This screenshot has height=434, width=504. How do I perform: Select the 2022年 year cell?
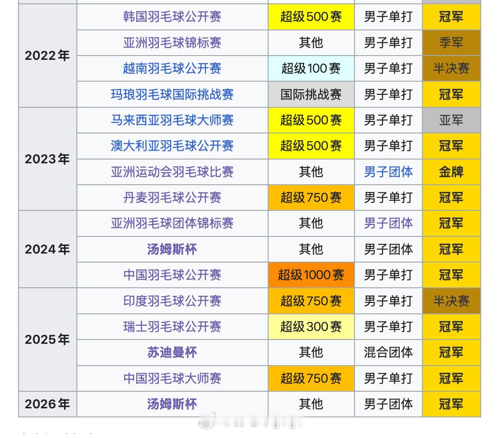coord(47,56)
